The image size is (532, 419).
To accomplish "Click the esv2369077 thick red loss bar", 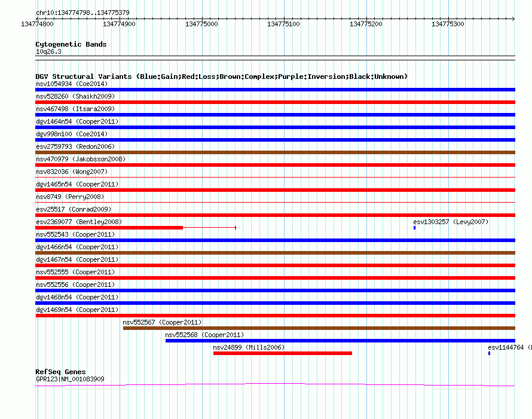I will [x=109, y=228].
